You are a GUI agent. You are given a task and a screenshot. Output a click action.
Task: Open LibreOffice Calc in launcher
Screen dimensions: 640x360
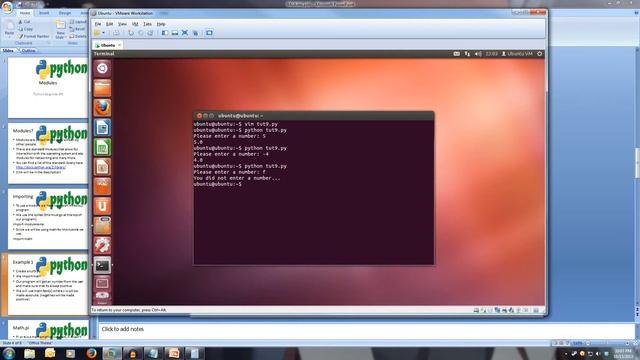point(102,147)
